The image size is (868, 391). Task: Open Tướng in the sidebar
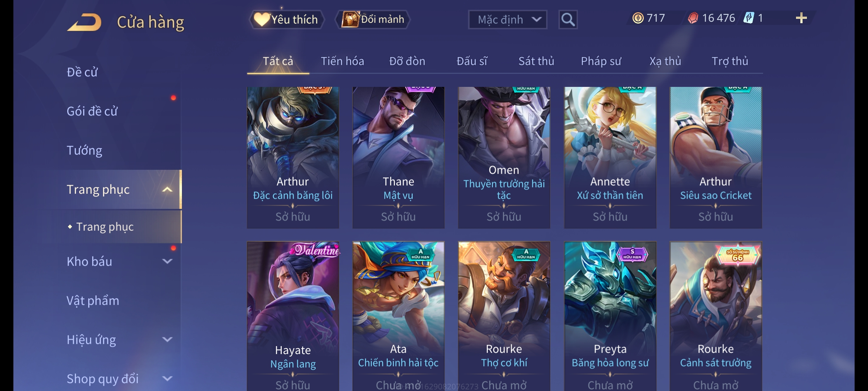84,150
